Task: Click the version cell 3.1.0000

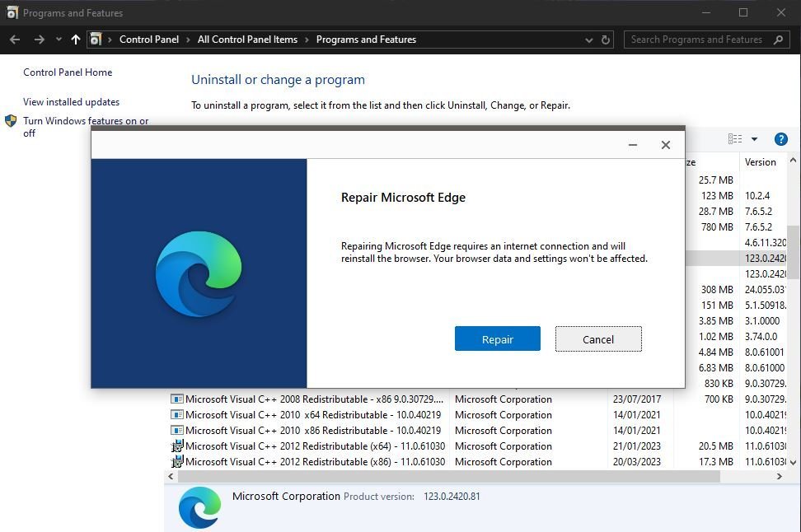Action: pos(762,320)
